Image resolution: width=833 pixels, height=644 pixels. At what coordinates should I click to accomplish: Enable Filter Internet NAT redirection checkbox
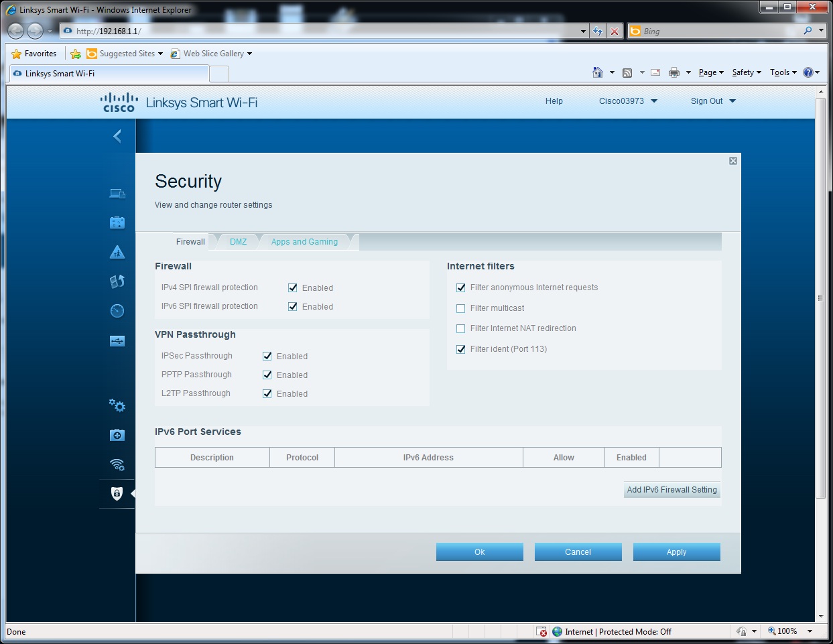pos(461,328)
